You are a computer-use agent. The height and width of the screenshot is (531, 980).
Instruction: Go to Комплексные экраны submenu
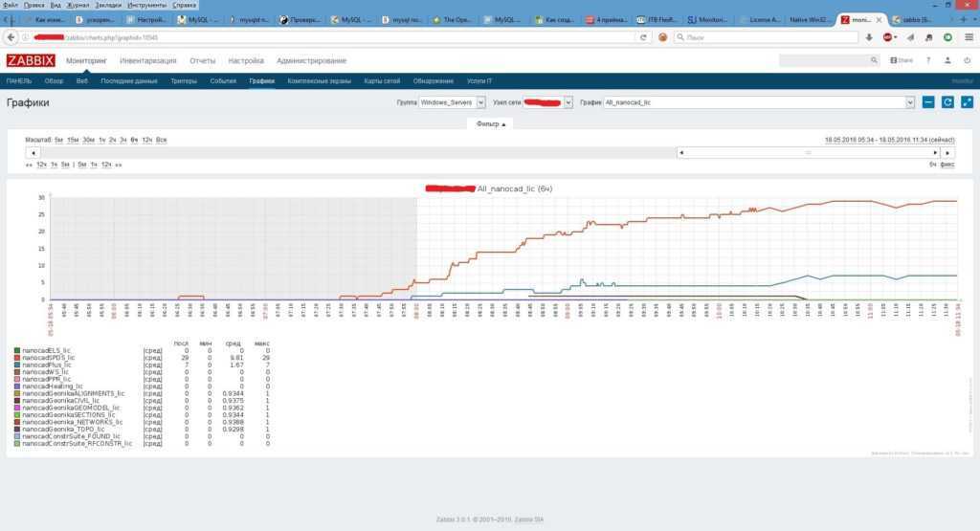tap(319, 81)
